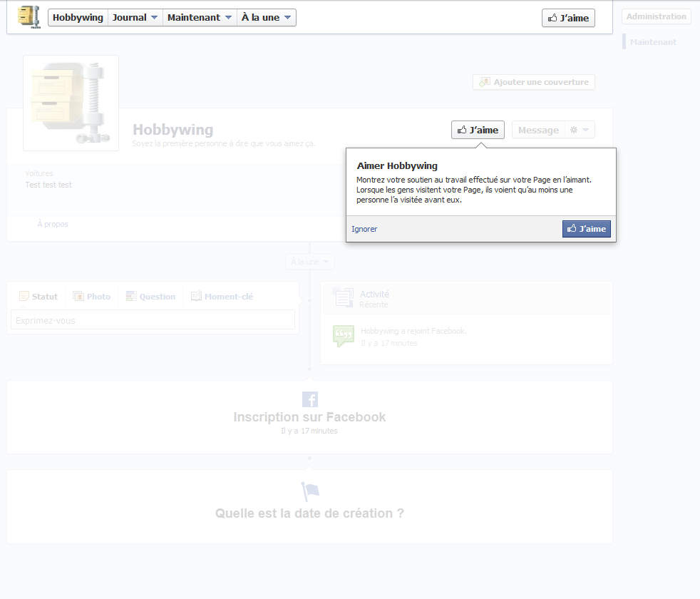The image size is (700, 599).
Task: Expand the Journal dropdown
Action: click(135, 17)
